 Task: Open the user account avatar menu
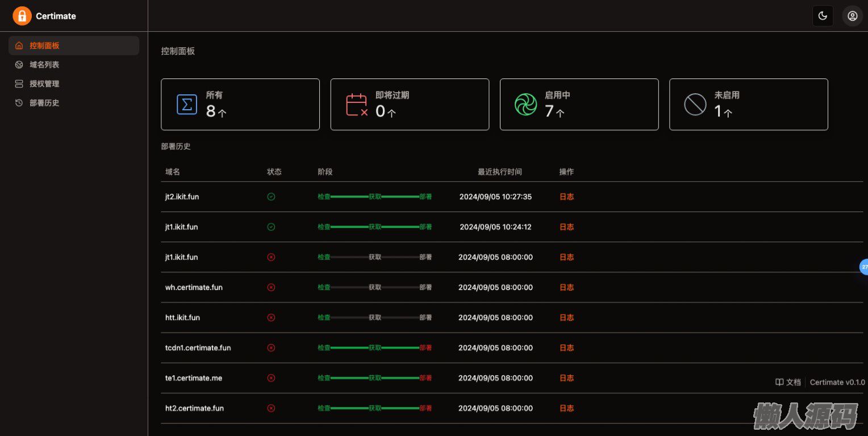(x=852, y=16)
